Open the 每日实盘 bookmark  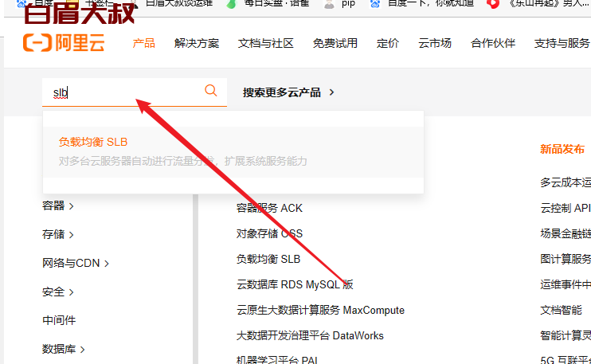(268, 4)
